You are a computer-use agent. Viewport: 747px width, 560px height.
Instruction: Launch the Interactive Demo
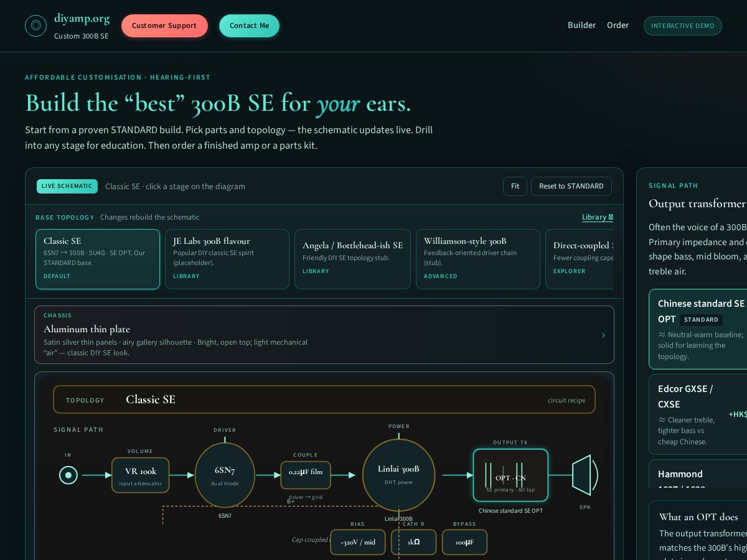(683, 26)
